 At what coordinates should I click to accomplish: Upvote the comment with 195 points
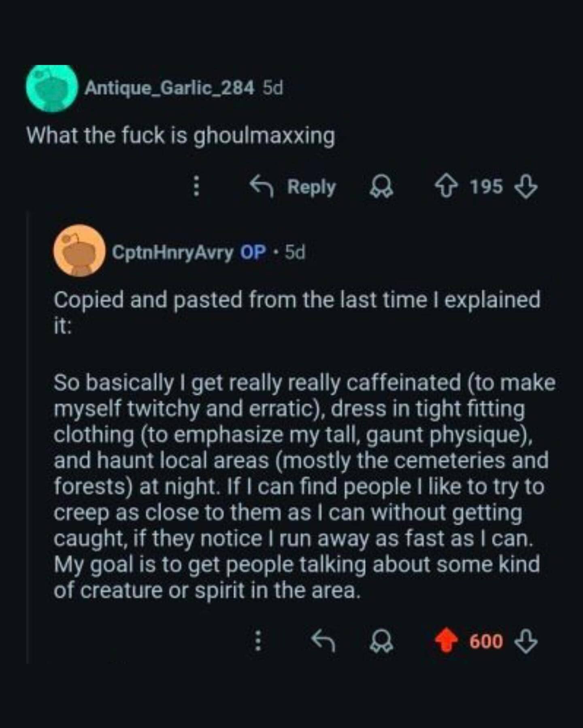pos(446,187)
